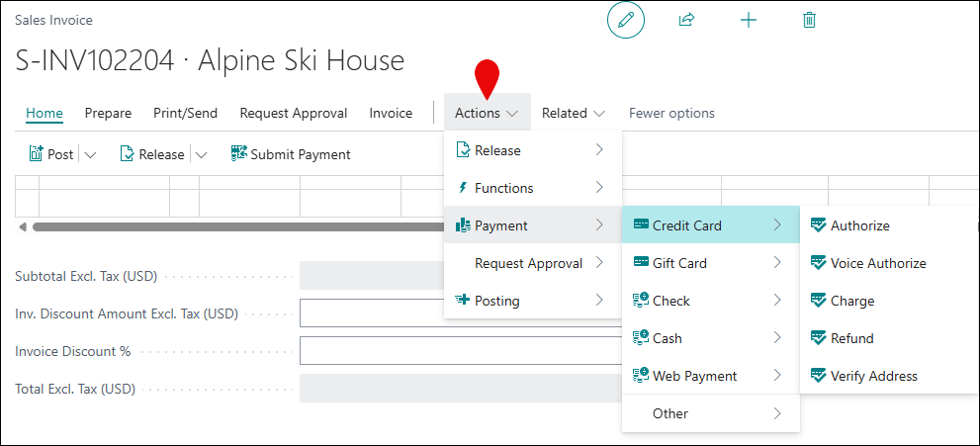This screenshot has height=446, width=980.
Task: Click the Gift Card icon
Action: [641, 262]
